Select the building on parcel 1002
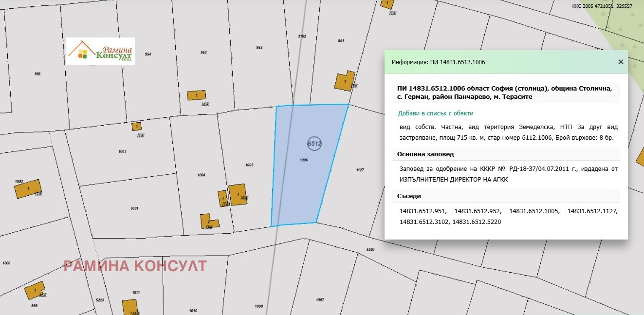 coord(28,188)
